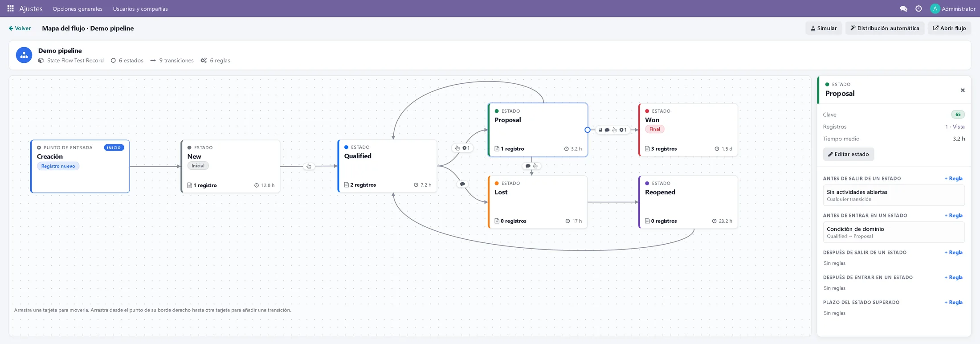Select the Creación entry point card

tap(80, 166)
